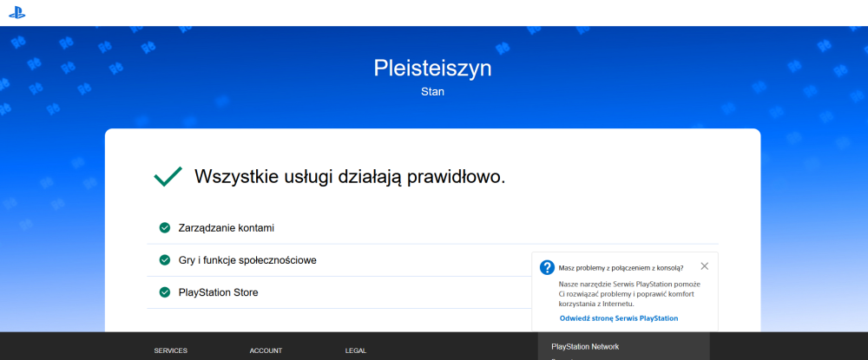Select the LEGAL footer heading
Viewport: 868px width, 360px height.
tap(355, 350)
